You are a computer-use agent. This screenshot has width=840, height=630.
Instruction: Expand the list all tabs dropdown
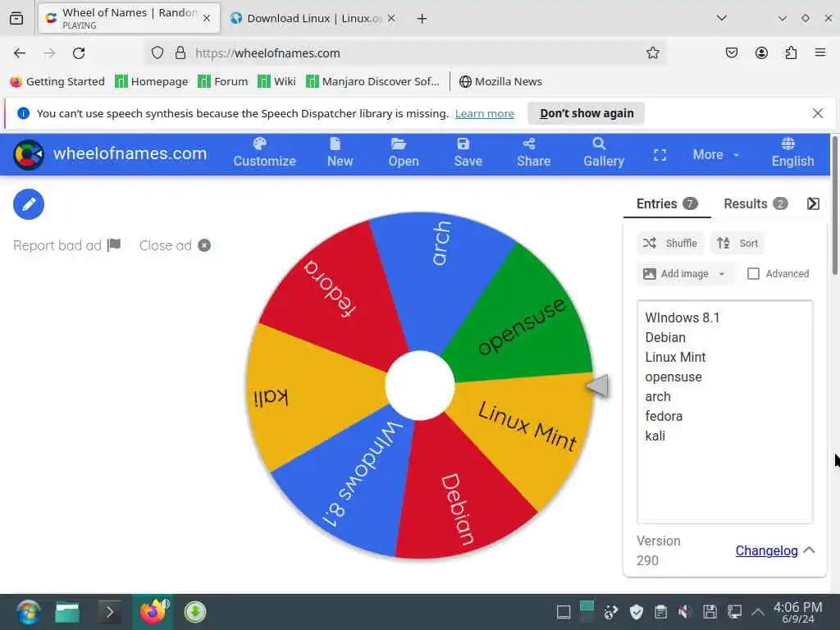coord(722,18)
